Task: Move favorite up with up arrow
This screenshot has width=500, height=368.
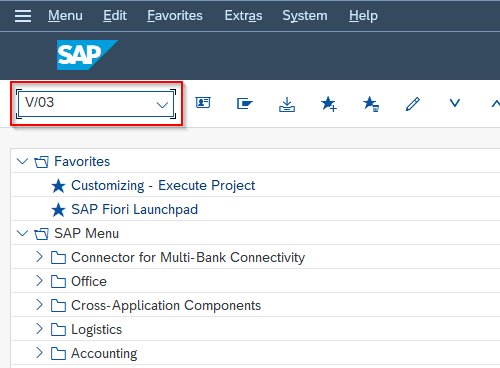Action: 496,104
